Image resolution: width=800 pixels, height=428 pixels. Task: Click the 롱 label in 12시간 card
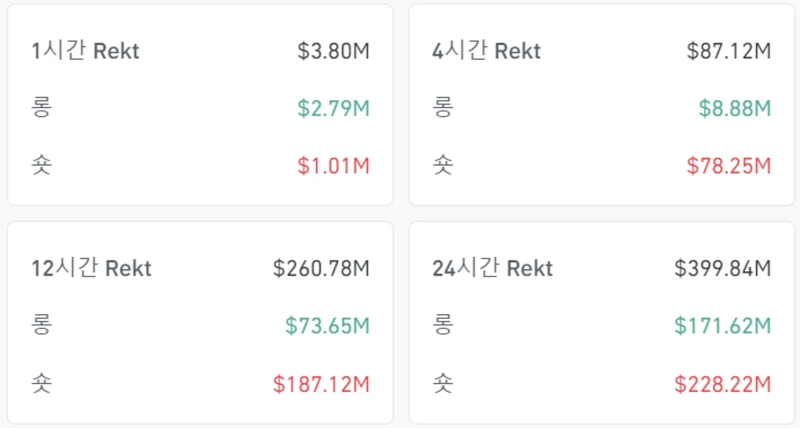(x=41, y=324)
